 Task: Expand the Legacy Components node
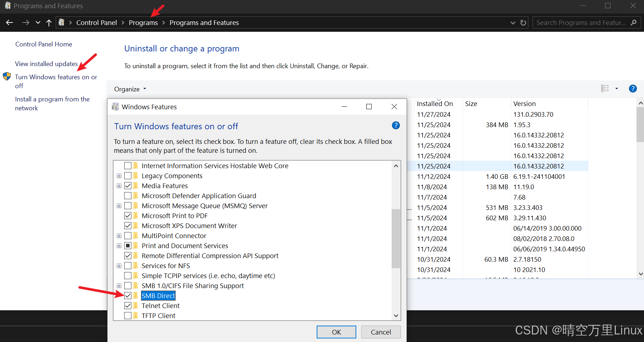[119, 176]
